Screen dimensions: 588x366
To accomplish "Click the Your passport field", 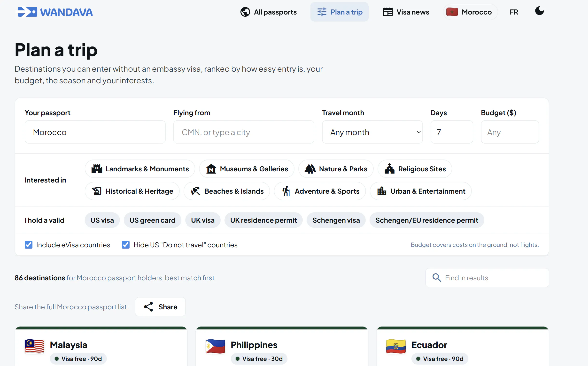I will pos(95,132).
